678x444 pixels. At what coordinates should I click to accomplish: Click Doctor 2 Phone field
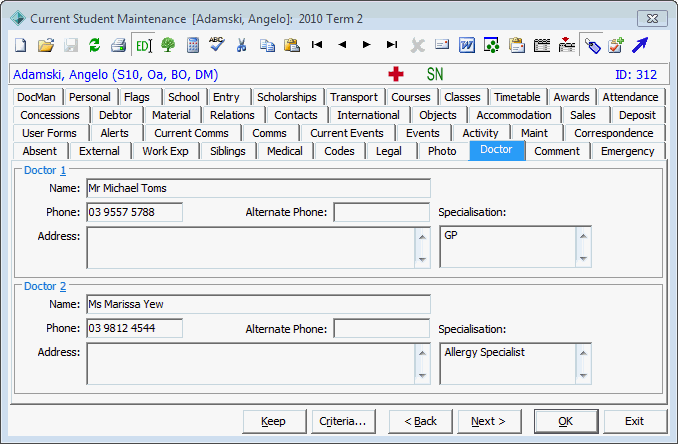click(134, 328)
